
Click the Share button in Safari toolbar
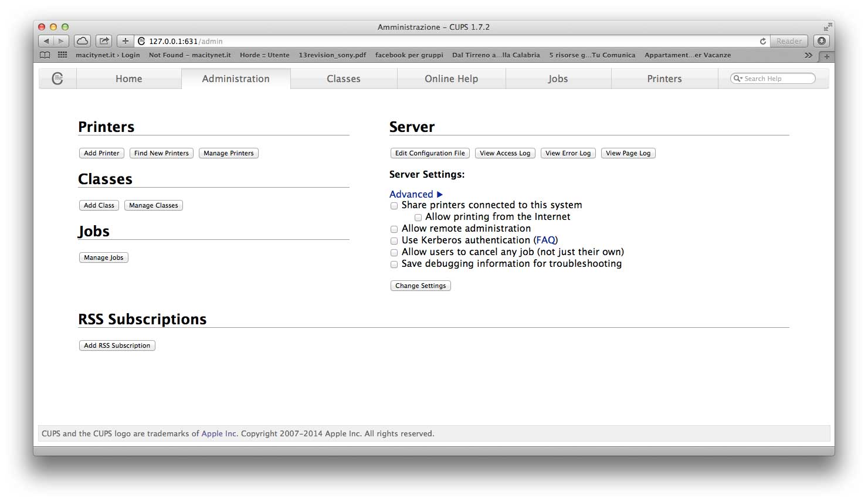(104, 41)
